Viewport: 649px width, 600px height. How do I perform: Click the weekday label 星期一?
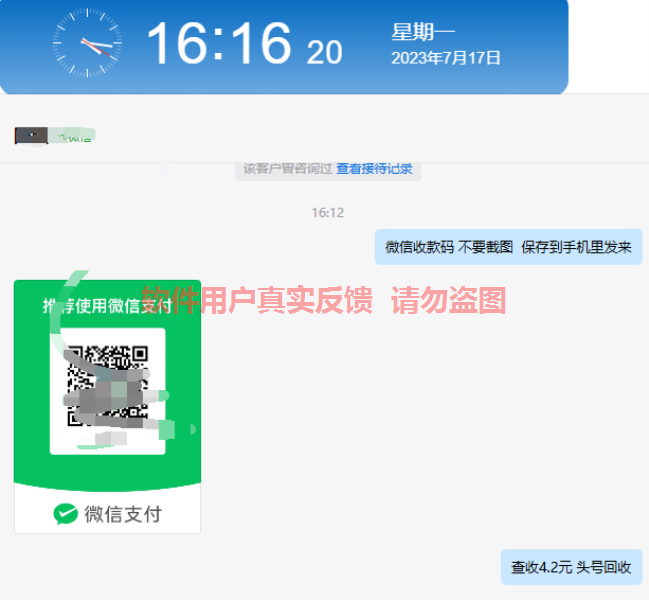click(x=423, y=32)
